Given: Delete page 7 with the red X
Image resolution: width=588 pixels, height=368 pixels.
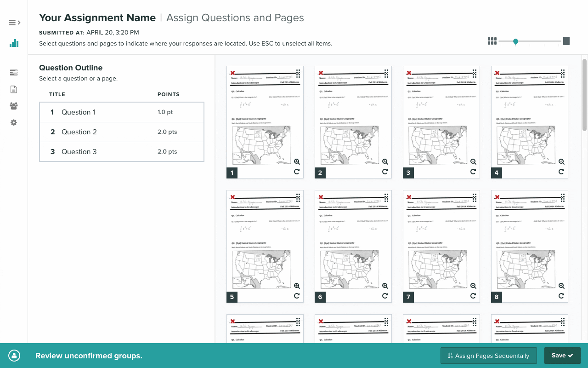Looking at the screenshot, I should pos(409,197).
